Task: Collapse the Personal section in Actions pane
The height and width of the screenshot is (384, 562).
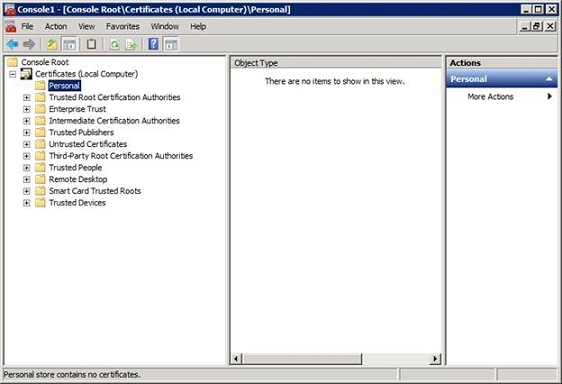Action: [549, 79]
